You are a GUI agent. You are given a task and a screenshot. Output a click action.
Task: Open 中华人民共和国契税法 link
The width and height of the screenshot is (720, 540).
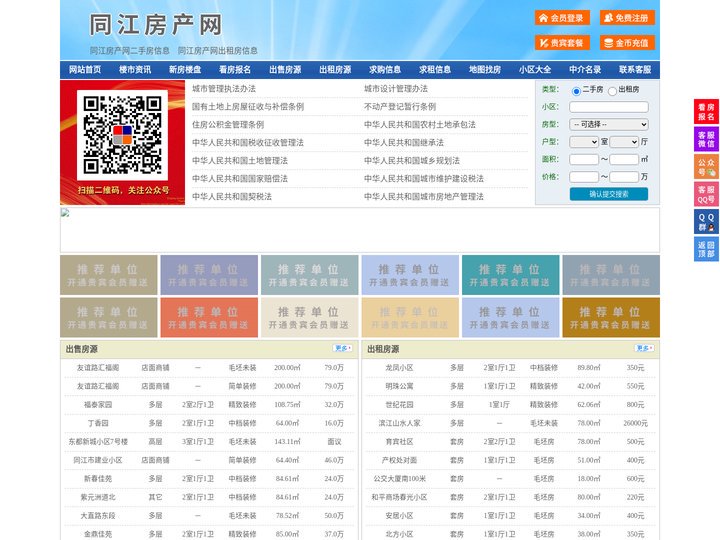(232, 197)
